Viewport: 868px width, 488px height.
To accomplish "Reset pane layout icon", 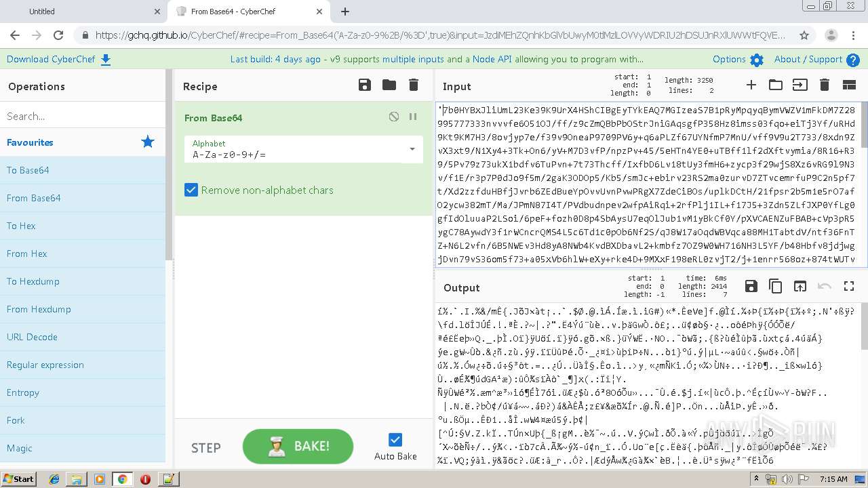I will (849, 85).
